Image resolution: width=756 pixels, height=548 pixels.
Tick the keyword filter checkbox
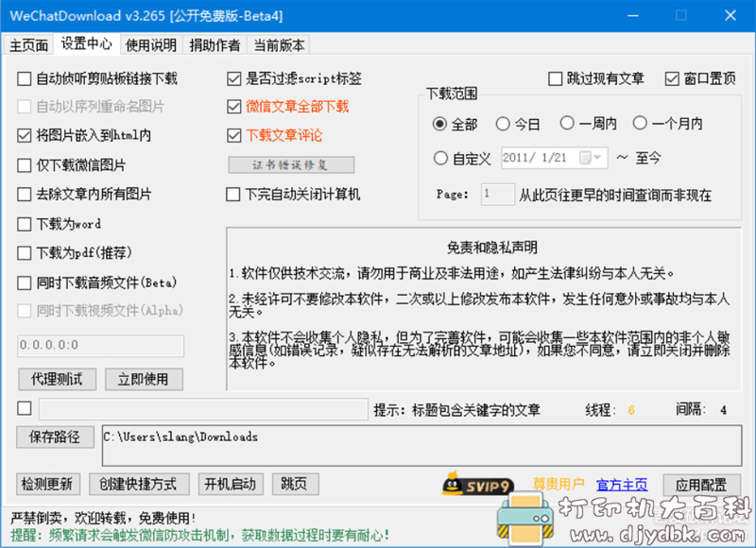click(25, 408)
